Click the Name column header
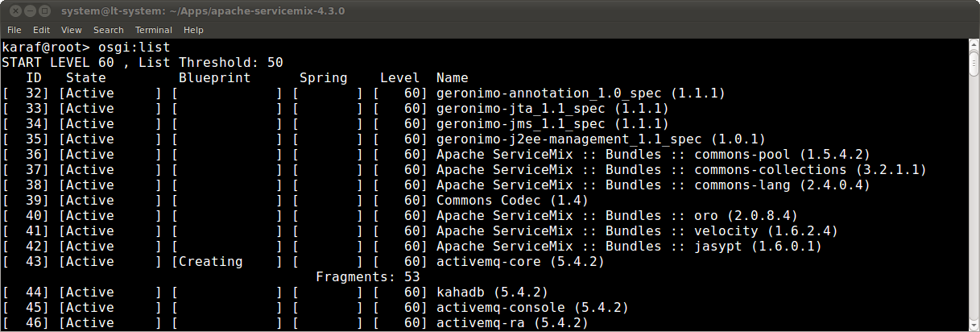The height and width of the screenshot is (332, 980). click(452, 78)
